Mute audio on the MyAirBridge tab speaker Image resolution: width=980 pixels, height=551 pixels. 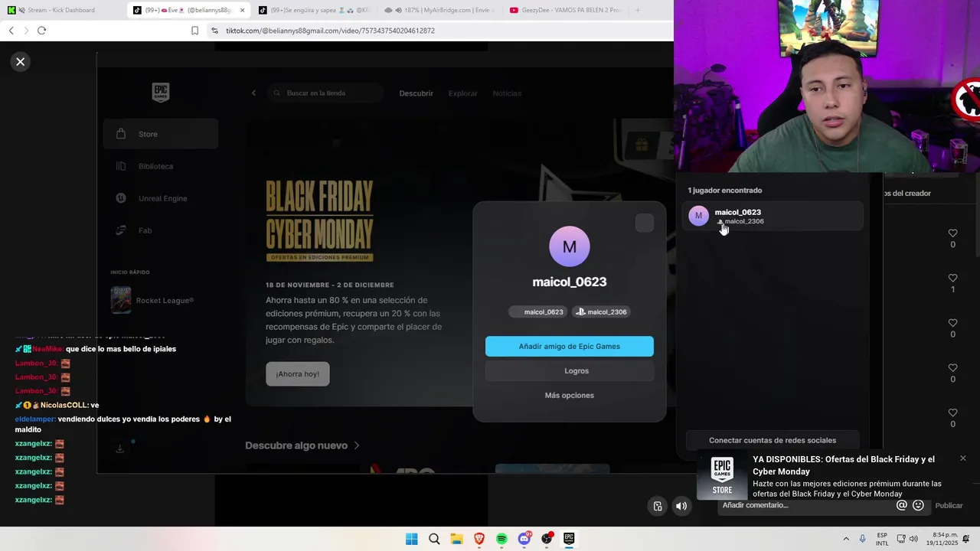(398, 10)
